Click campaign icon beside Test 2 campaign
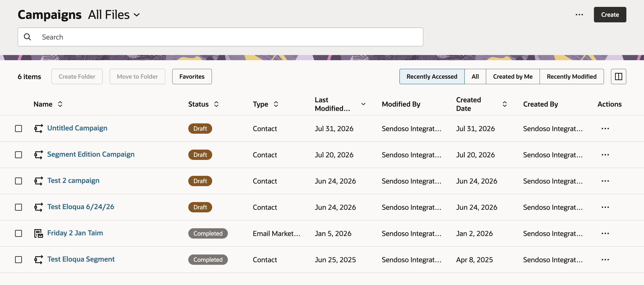The image size is (644, 285). pos(38,181)
